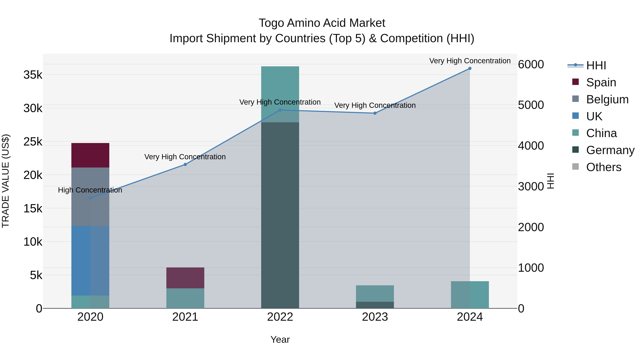Select the Belgium segment in 2020 bar

[x=90, y=197]
